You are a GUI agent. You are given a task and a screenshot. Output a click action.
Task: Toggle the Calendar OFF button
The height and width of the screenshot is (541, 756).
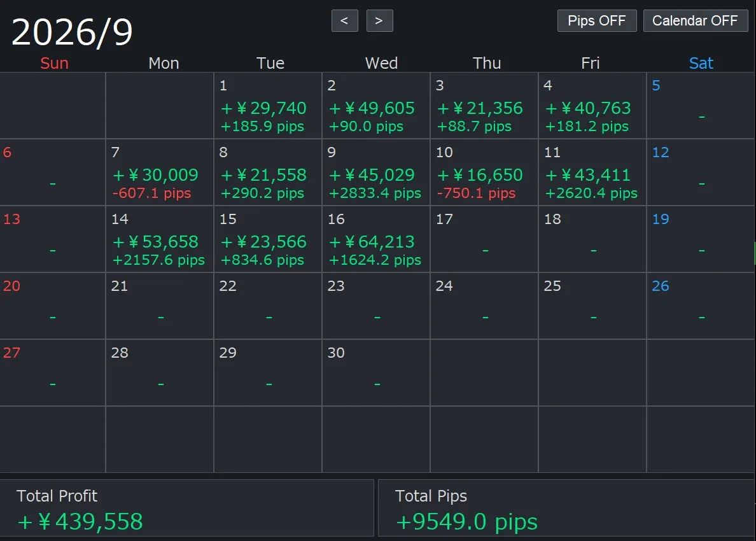coord(696,21)
